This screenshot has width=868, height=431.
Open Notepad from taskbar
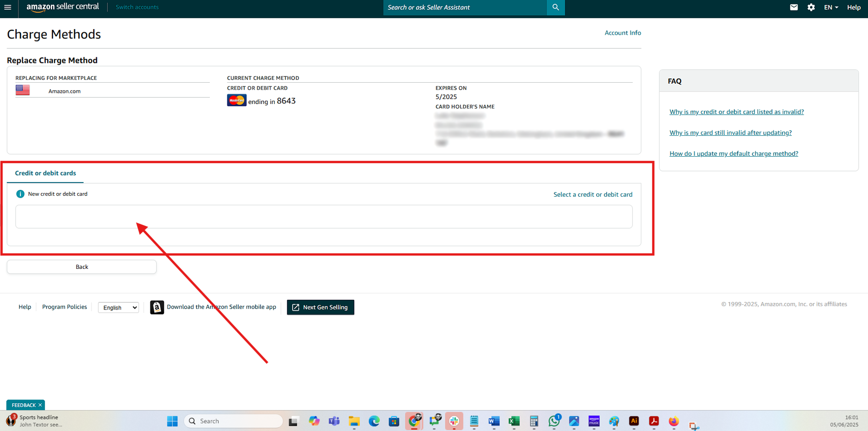pos(474,421)
